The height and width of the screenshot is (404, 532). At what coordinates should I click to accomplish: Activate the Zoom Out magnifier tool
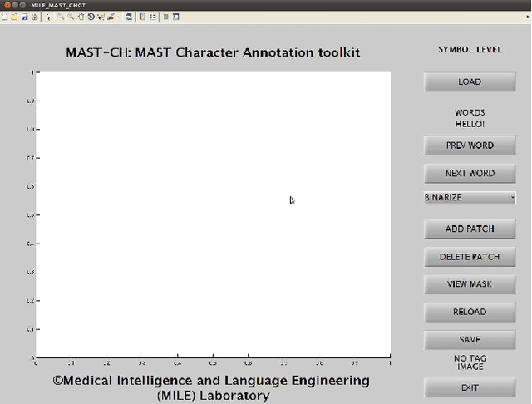[x=71, y=17]
